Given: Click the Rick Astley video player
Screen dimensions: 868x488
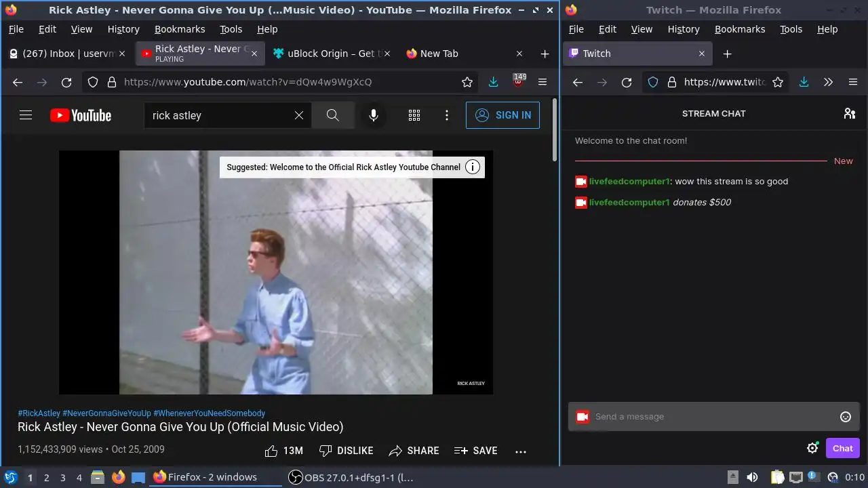Looking at the screenshot, I should coord(276,272).
